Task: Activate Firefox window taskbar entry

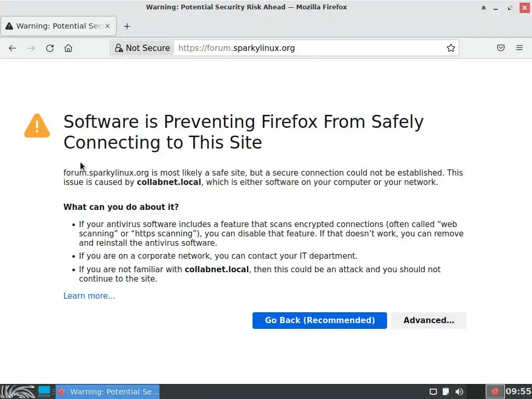Action: [x=108, y=392]
